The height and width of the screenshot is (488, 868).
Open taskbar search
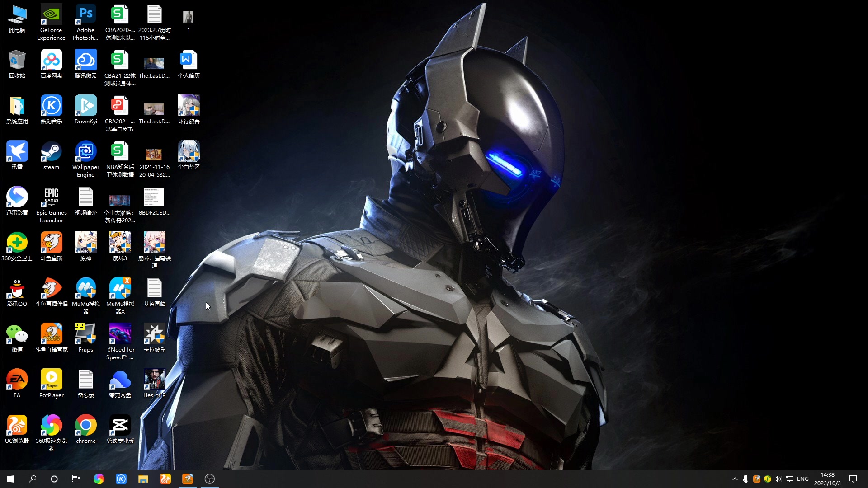coord(33,479)
